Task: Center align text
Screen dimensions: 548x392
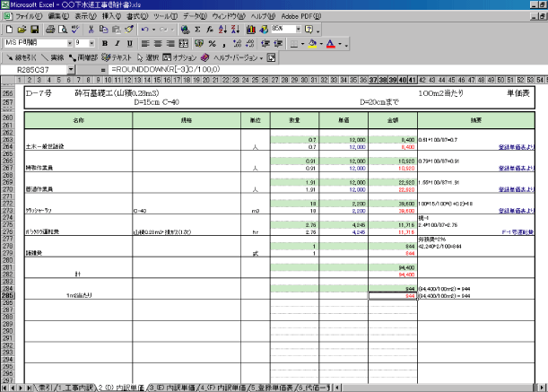Action: click(158, 44)
